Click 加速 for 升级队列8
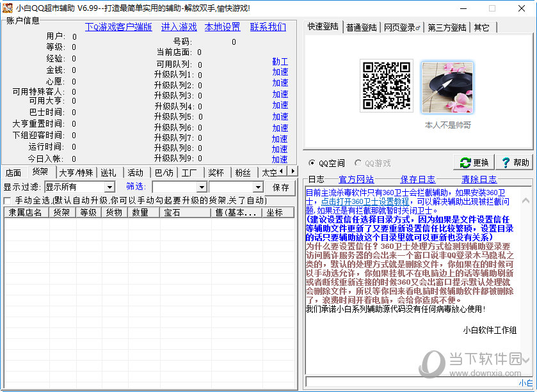Screen dimensions: 537x392 point(280,149)
